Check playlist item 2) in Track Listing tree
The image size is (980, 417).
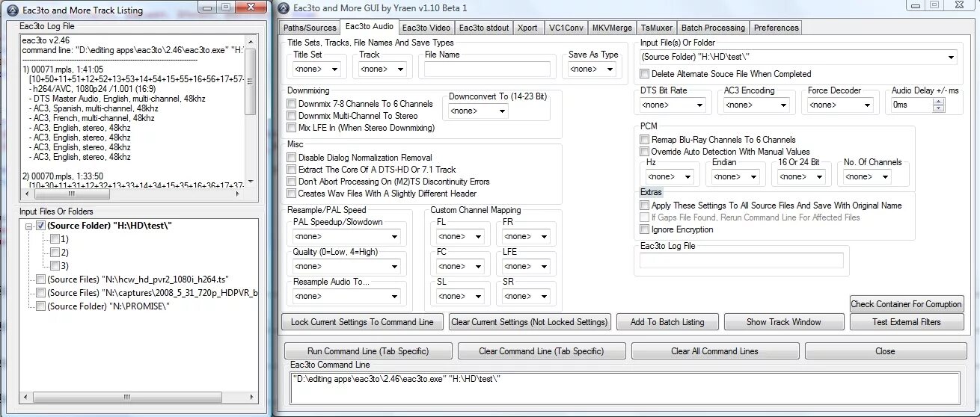pos(55,253)
